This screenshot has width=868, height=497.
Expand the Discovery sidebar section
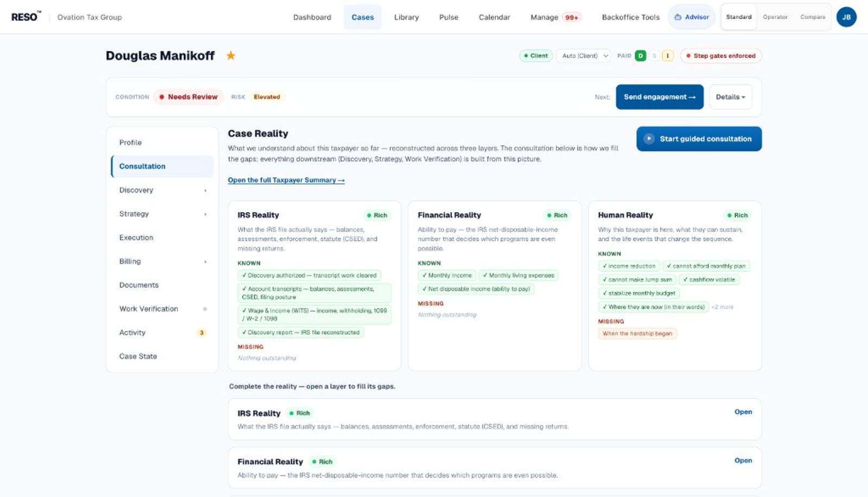click(162, 190)
